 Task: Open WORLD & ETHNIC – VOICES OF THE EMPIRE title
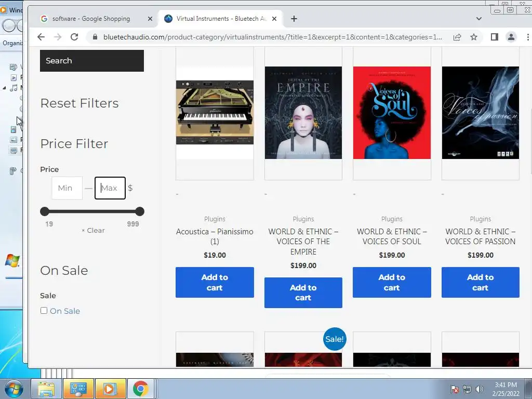click(x=303, y=242)
